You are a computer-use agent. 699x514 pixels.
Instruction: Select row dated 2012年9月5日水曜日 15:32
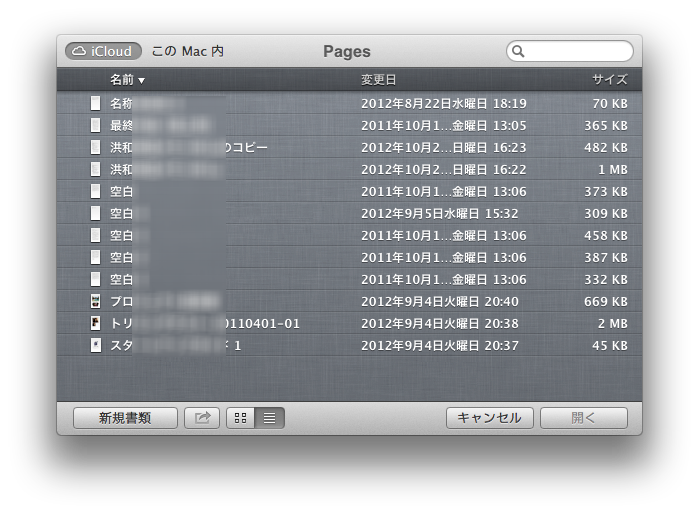(350, 214)
